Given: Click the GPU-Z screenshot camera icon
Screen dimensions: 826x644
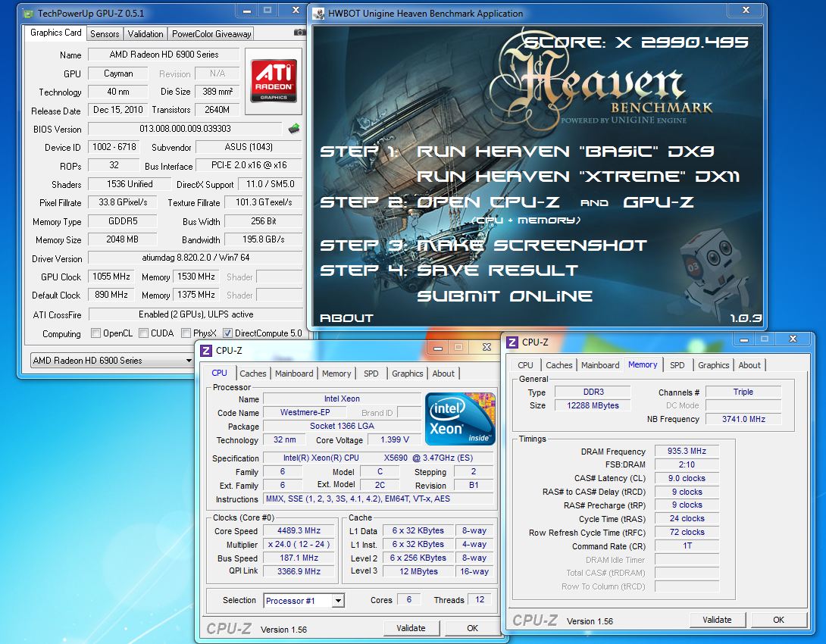Looking at the screenshot, I should click(x=299, y=33).
